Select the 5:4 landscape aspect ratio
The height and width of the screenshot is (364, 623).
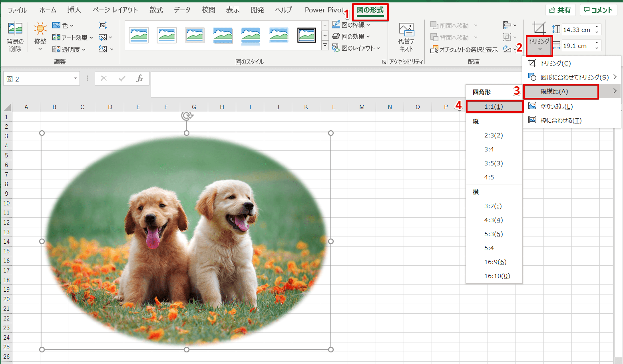[494, 248]
